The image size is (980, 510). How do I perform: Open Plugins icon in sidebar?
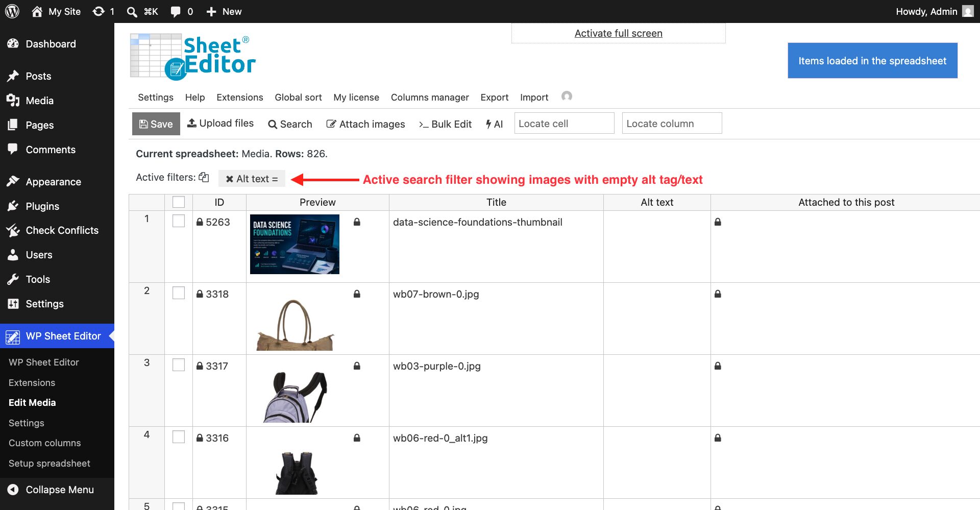click(x=13, y=206)
